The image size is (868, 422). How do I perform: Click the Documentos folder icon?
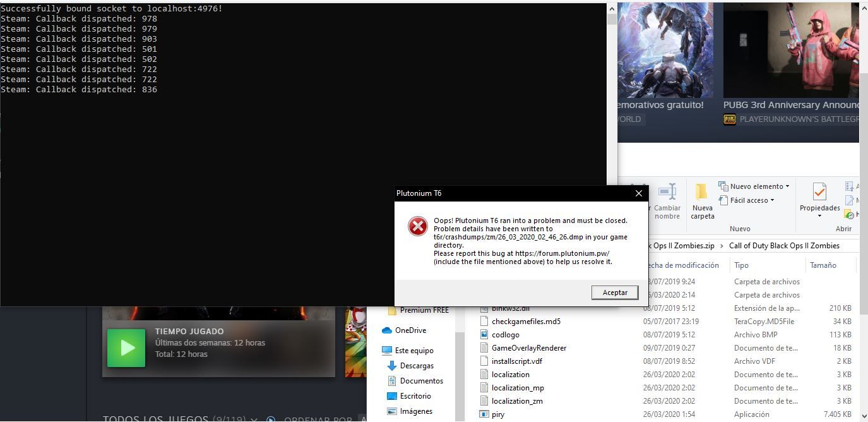pos(391,381)
